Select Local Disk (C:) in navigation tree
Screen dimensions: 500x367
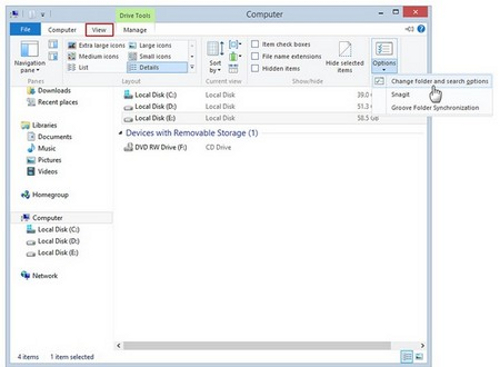pos(53,229)
